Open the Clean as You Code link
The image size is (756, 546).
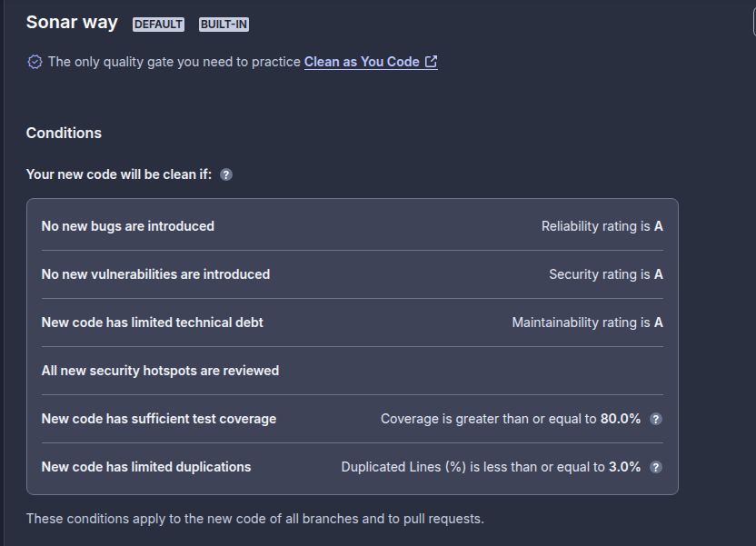[x=362, y=62]
